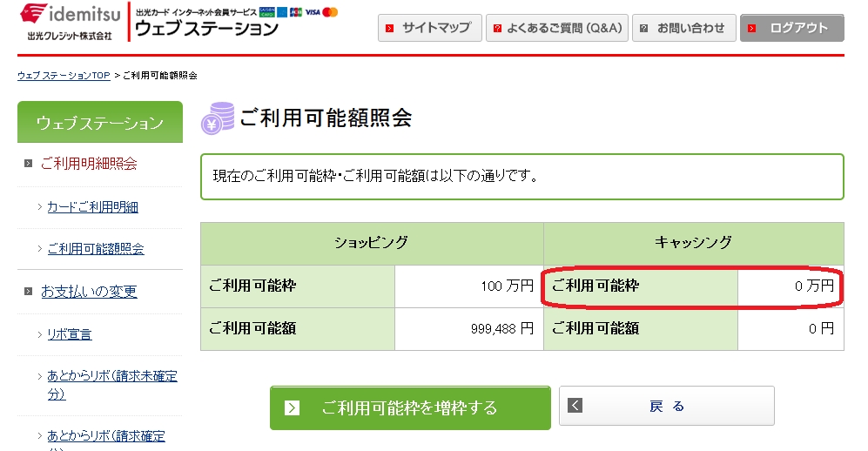This screenshot has width=868, height=451.
Task: Go to お問い合わせ contact page
Action: click(x=683, y=28)
